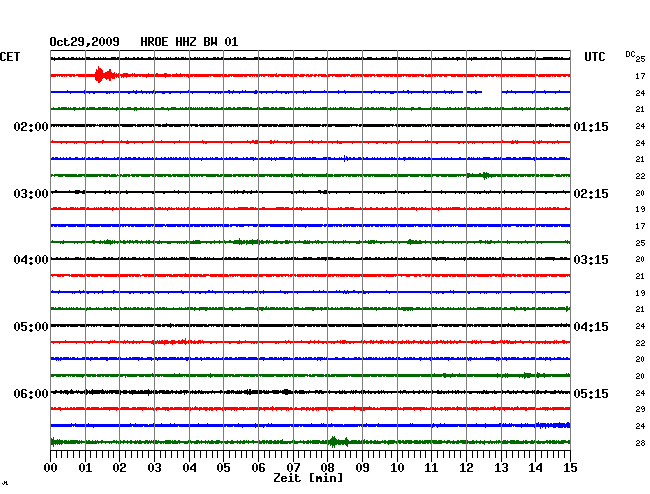Click minute tick label '02' on axis

(119, 468)
